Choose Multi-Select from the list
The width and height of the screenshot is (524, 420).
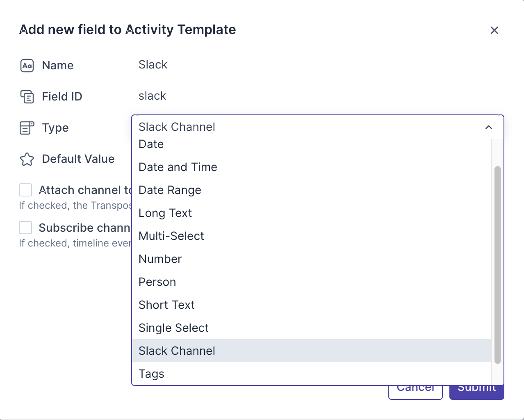coord(171,236)
